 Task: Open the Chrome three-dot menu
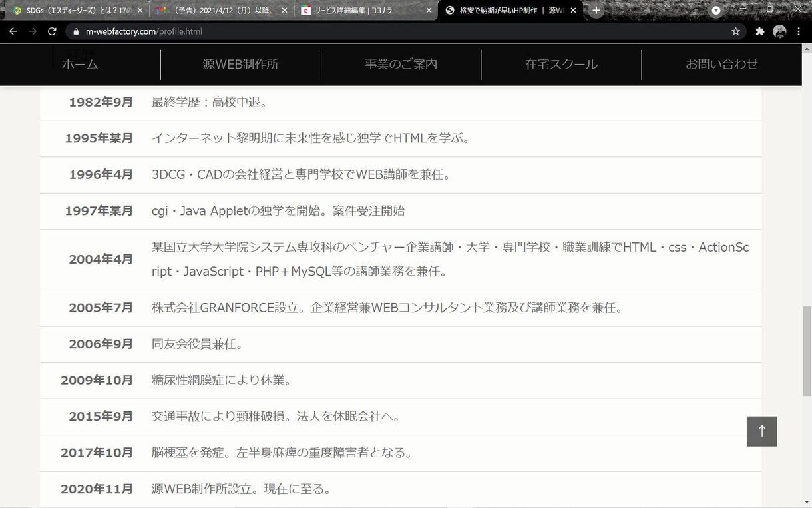pyautogui.click(x=799, y=31)
